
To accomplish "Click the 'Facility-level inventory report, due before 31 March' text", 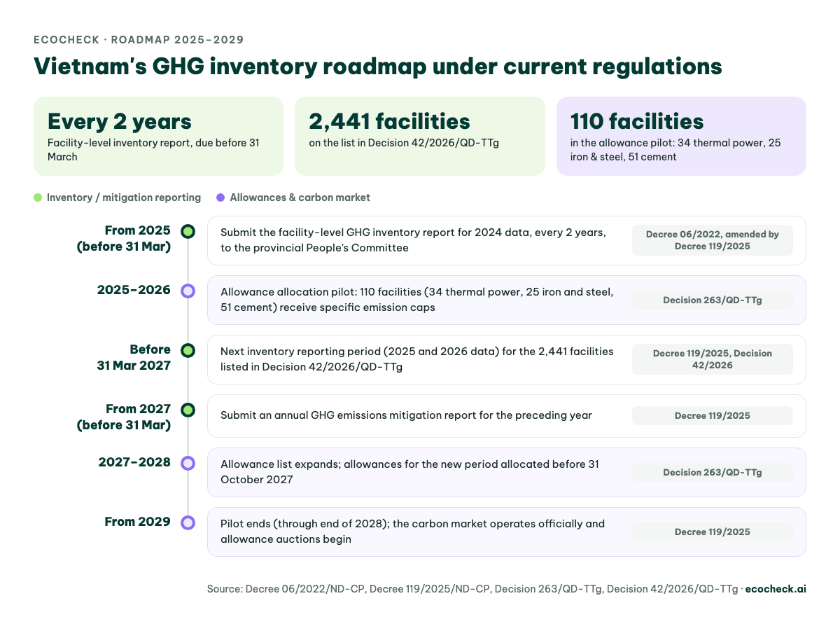I will pos(153,150).
